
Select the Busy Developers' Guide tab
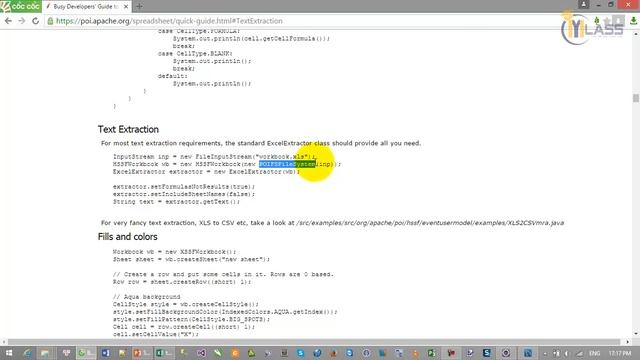[86, 7]
